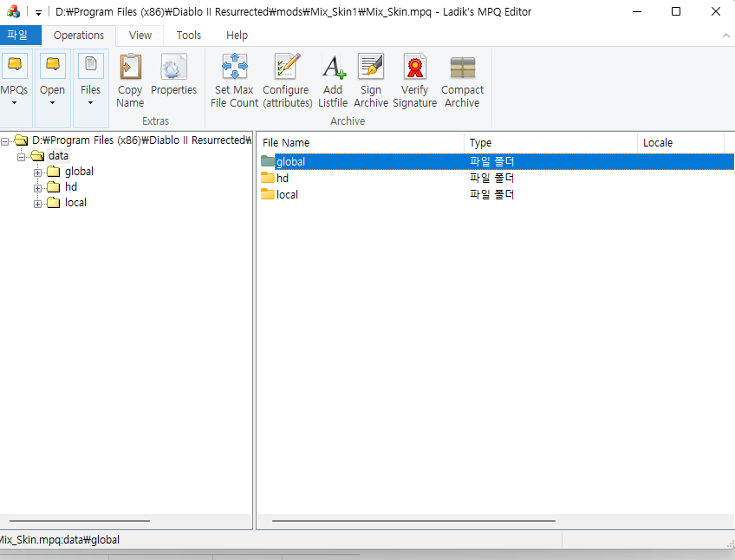Sort by the Type column header

550,142
